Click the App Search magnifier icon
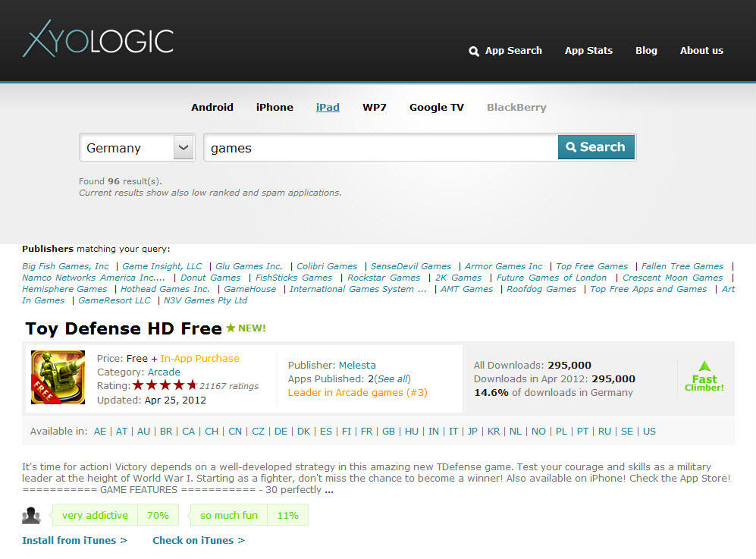The image size is (756, 559). [474, 51]
